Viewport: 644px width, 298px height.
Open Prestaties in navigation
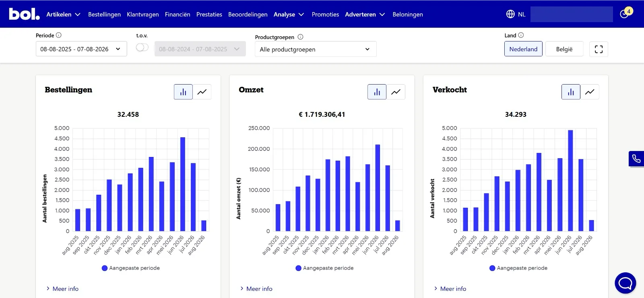pos(209,14)
